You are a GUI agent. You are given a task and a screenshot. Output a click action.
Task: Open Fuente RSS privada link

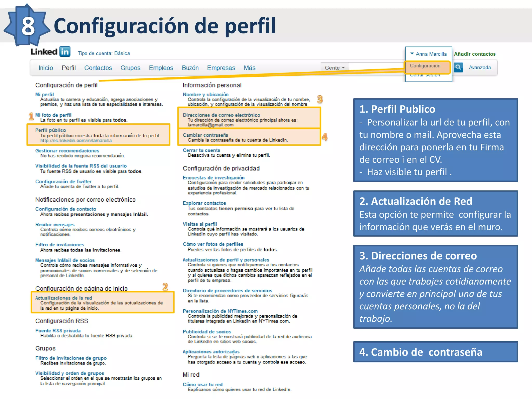pyautogui.click(x=58, y=331)
